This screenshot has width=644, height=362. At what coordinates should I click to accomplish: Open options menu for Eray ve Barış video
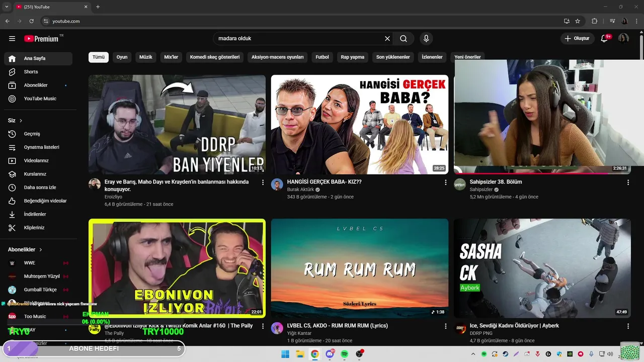[x=263, y=183]
